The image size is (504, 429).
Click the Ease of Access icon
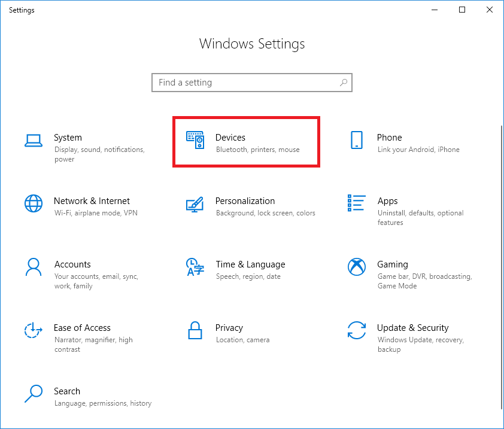(x=34, y=330)
